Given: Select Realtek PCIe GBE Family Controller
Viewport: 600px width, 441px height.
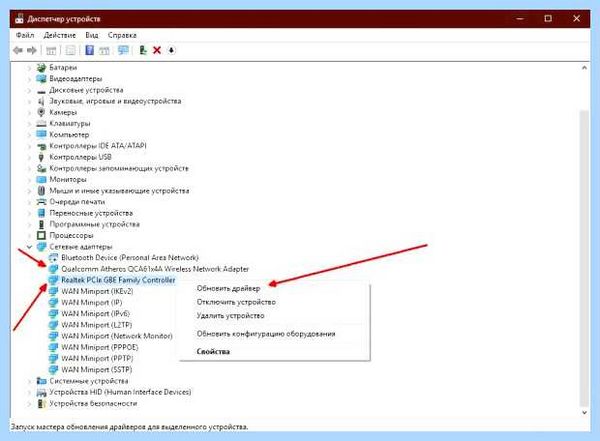Looking at the screenshot, I should tap(118, 280).
